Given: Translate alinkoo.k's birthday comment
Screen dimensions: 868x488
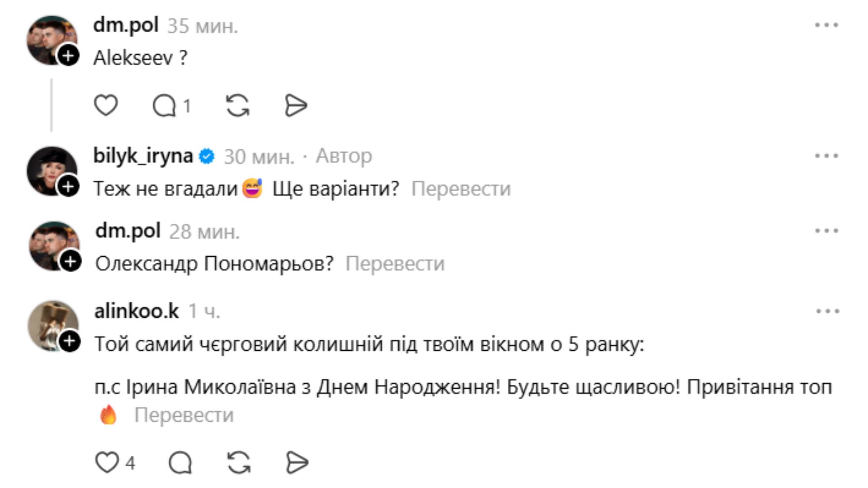Looking at the screenshot, I should (184, 415).
